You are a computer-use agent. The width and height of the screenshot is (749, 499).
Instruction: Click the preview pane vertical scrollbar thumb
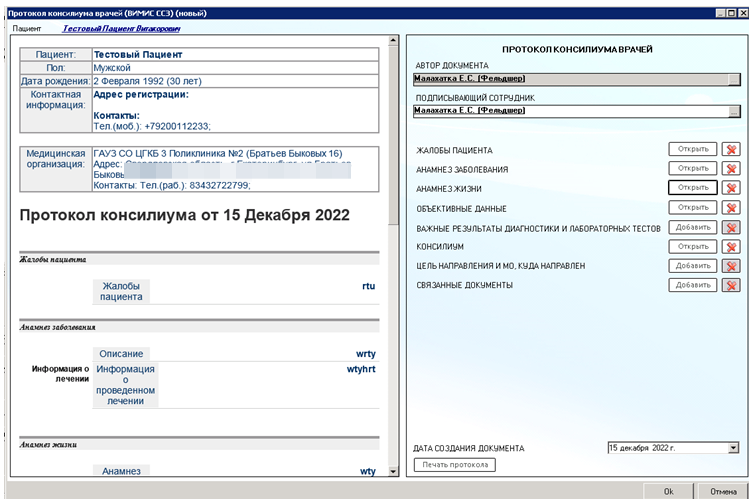point(393,135)
